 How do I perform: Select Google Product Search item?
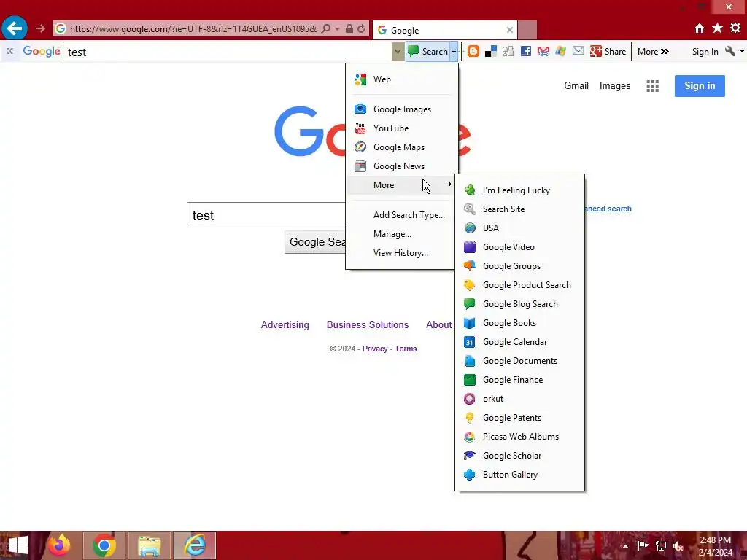pos(519,285)
